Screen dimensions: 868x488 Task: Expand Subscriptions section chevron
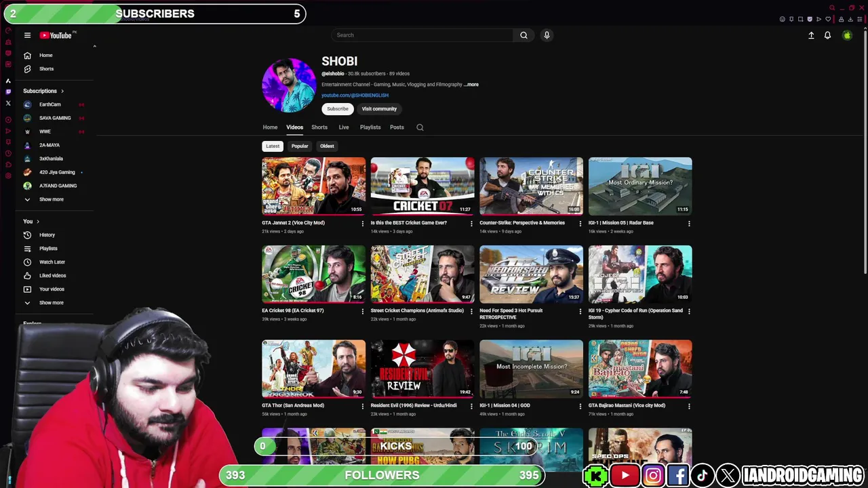coord(62,91)
